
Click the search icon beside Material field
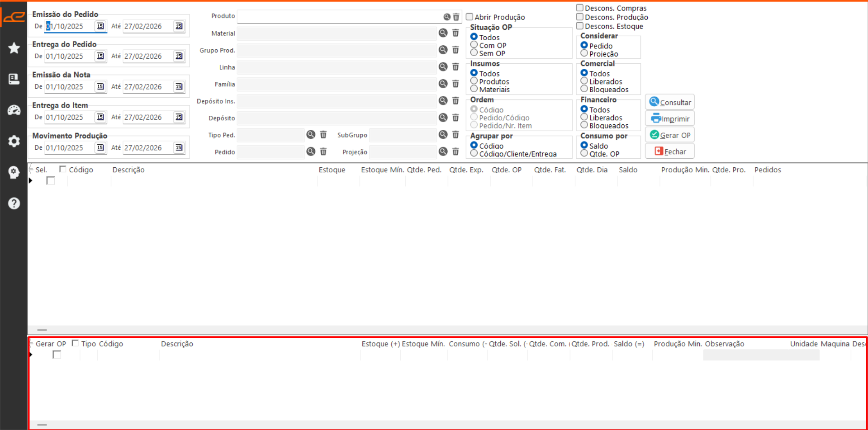click(443, 33)
